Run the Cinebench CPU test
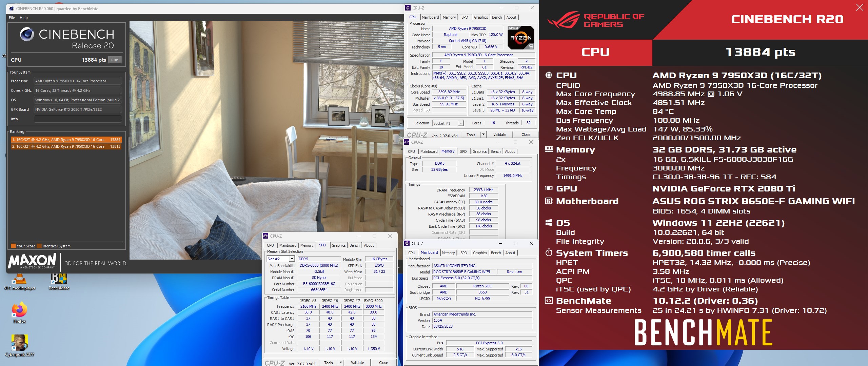This screenshot has height=366, width=868. tap(115, 60)
